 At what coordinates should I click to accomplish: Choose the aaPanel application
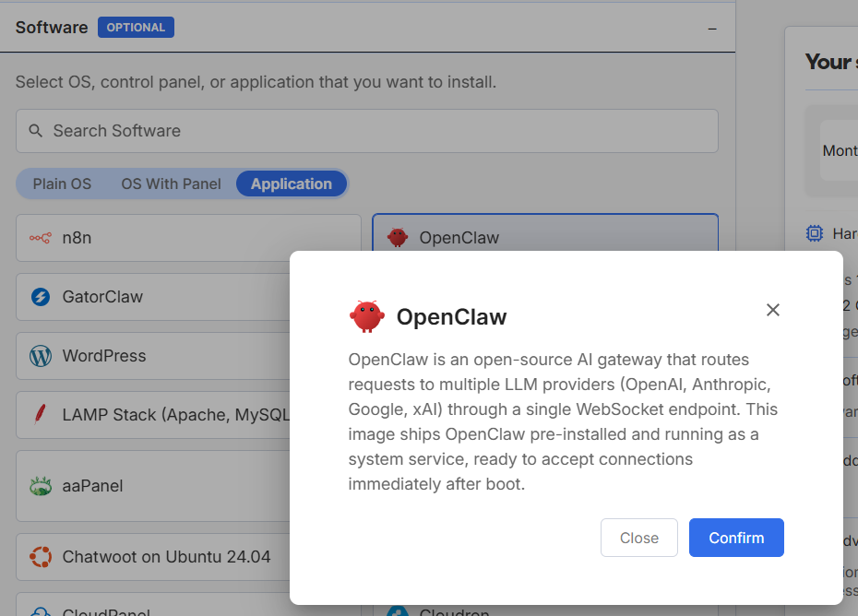click(153, 486)
